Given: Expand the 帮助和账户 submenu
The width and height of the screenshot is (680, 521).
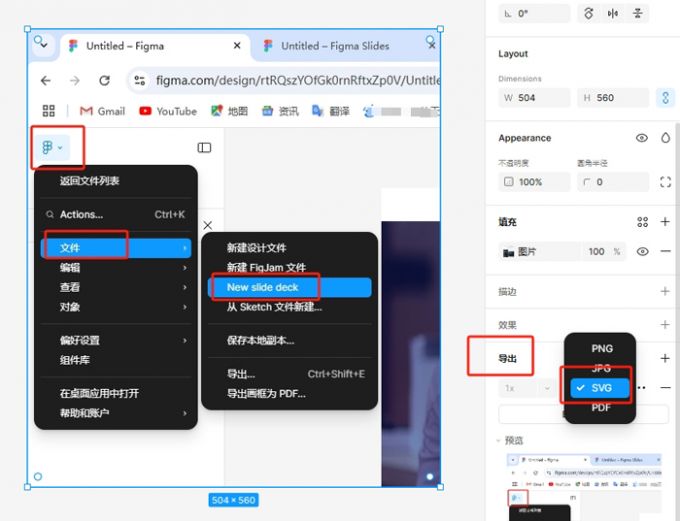Looking at the screenshot, I should click(115, 413).
